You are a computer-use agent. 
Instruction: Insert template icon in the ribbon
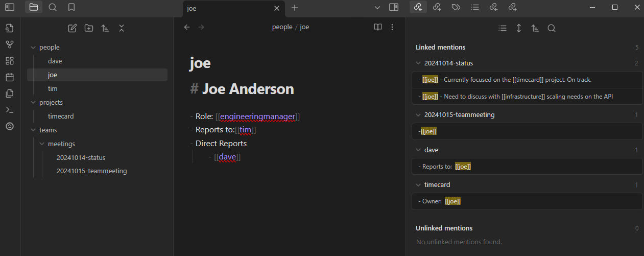click(x=10, y=94)
